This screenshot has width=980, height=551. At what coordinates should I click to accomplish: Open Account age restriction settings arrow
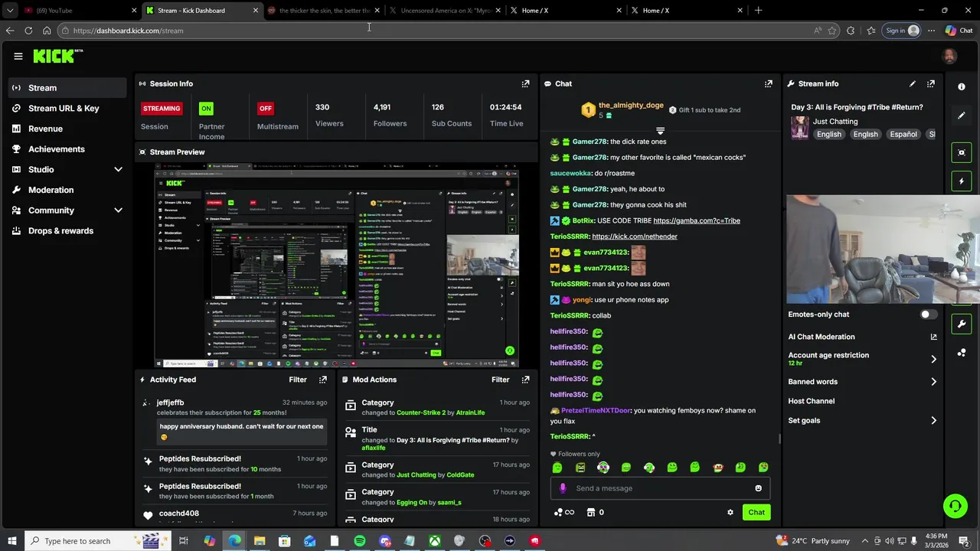point(933,359)
